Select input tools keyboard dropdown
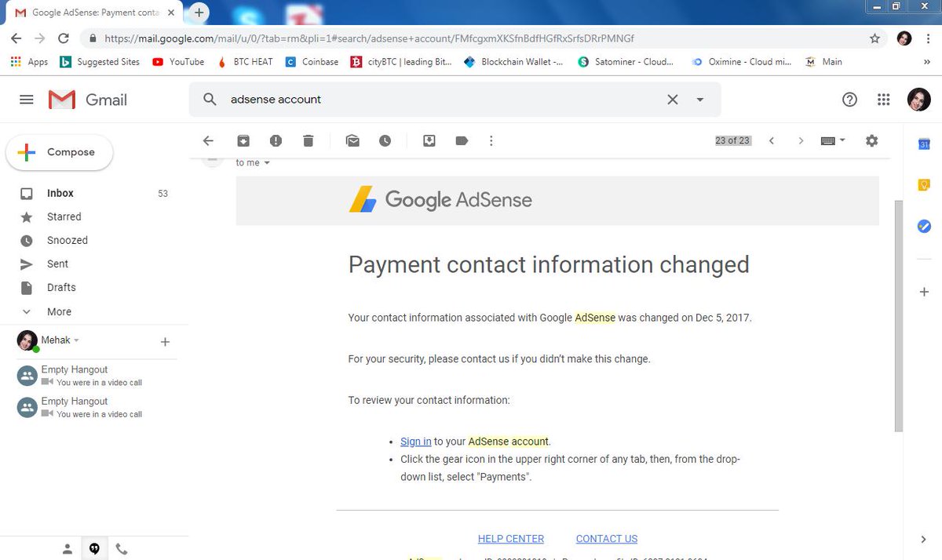Image resolution: width=942 pixels, height=560 pixels. click(x=833, y=141)
